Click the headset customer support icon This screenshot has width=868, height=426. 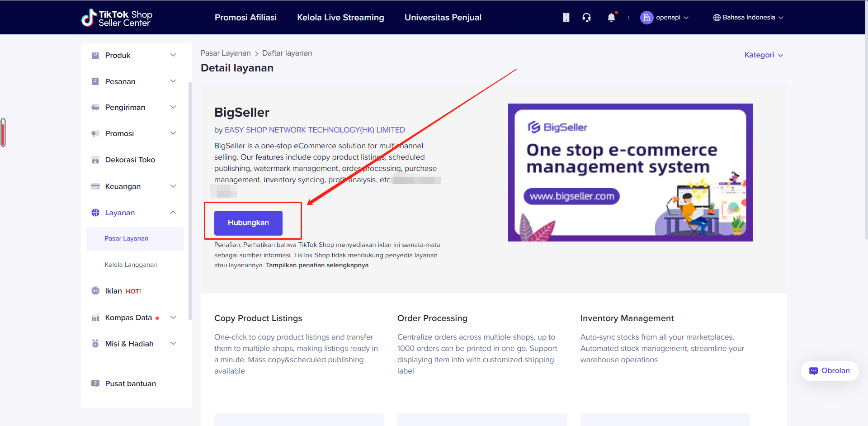pos(586,18)
